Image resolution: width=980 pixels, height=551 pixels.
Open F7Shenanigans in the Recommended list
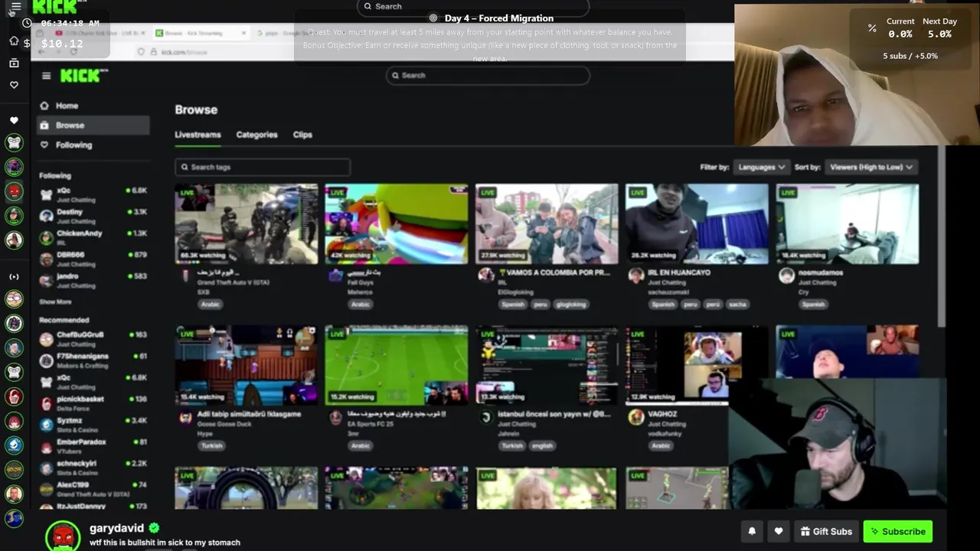pos(93,360)
